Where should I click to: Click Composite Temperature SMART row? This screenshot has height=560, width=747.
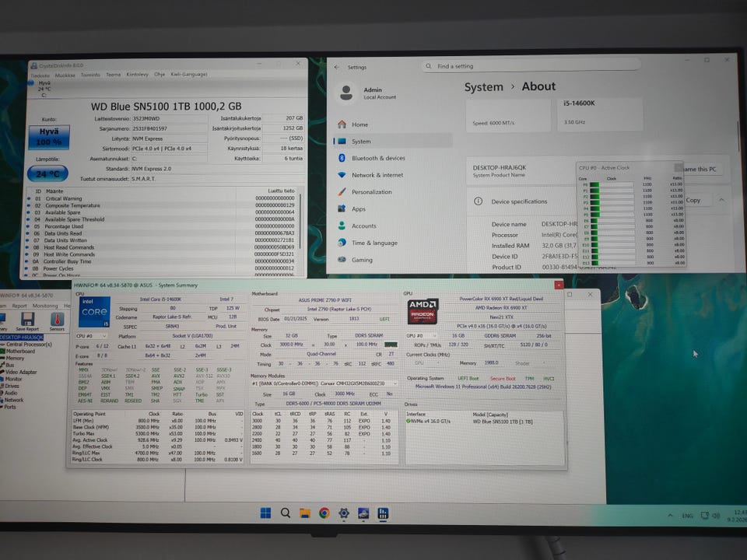(x=162, y=205)
